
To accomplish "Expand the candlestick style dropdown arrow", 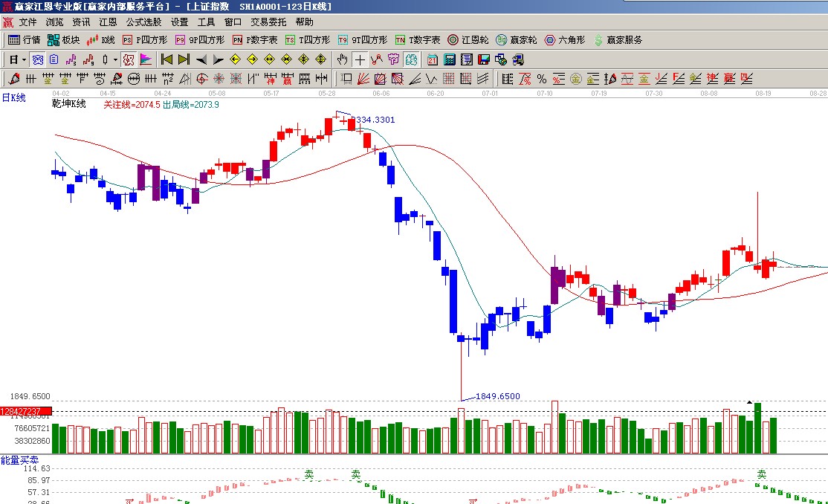I will click(114, 59).
